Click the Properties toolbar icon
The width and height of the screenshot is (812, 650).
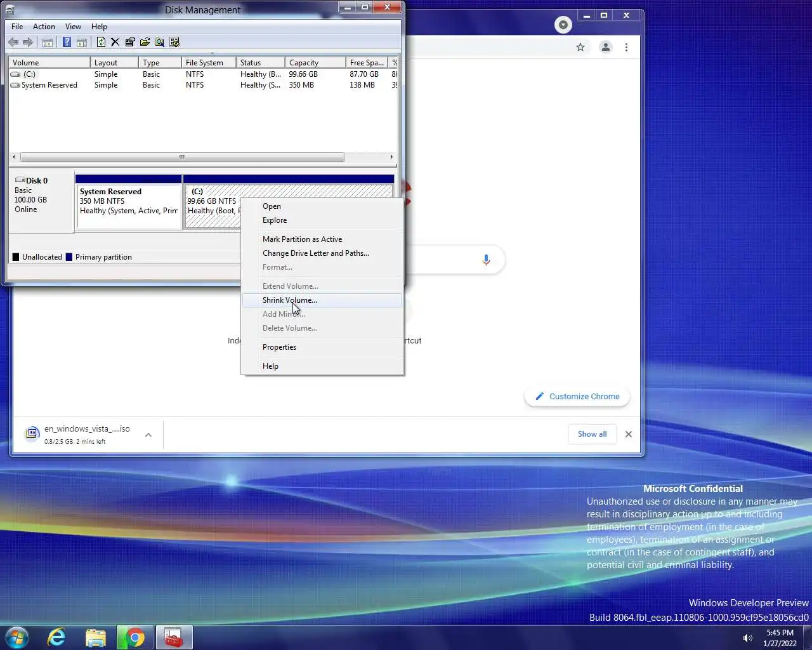pos(130,43)
